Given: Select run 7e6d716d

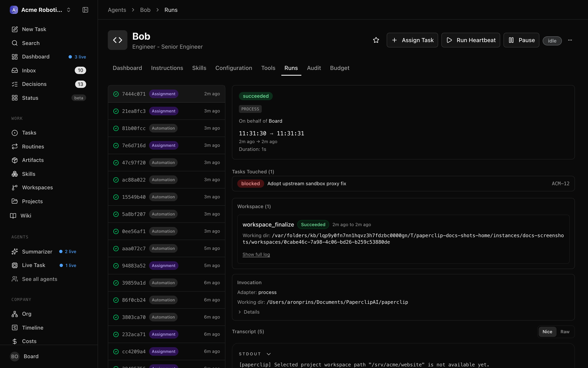Looking at the screenshot, I should [x=167, y=145].
